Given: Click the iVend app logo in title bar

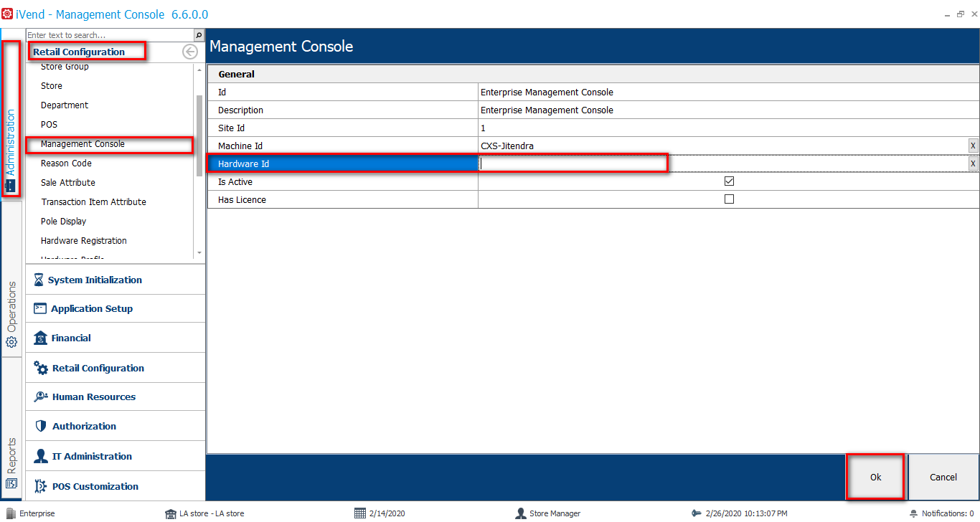Looking at the screenshot, I should point(7,14).
